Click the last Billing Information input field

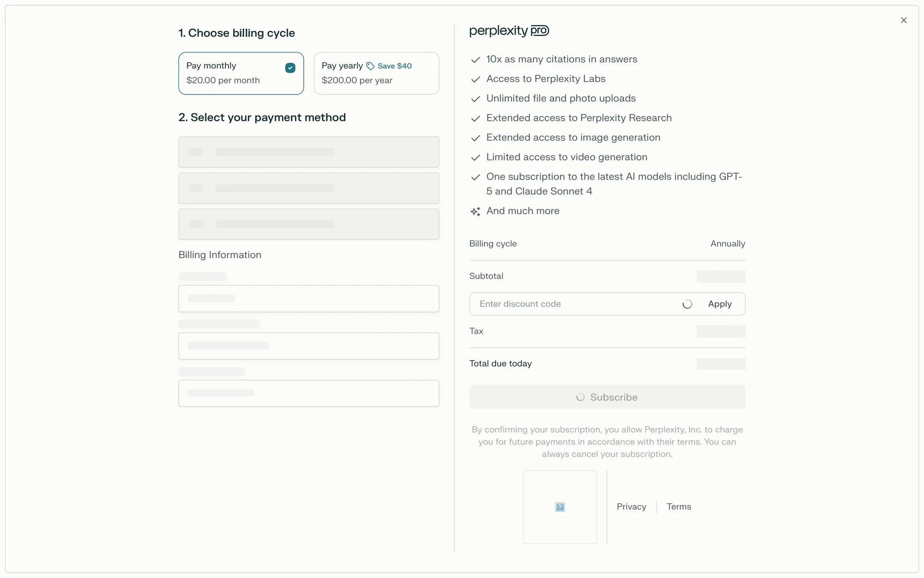pyautogui.click(x=308, y=393)
